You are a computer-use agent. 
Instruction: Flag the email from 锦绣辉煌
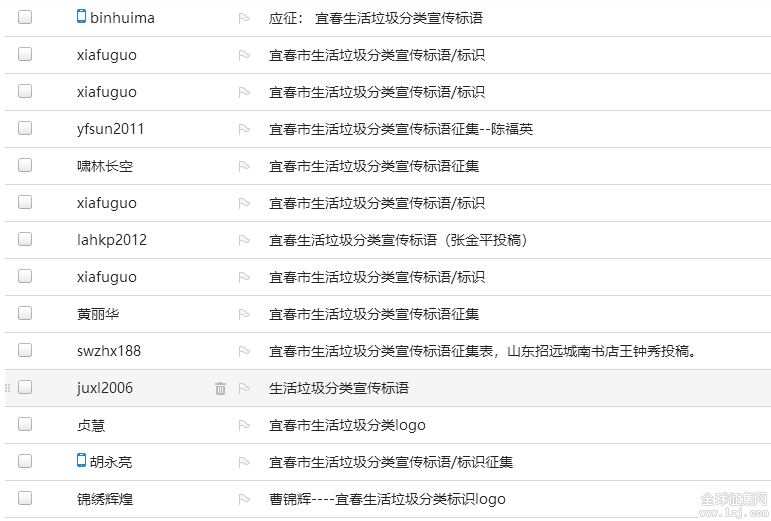coord(244,499)
